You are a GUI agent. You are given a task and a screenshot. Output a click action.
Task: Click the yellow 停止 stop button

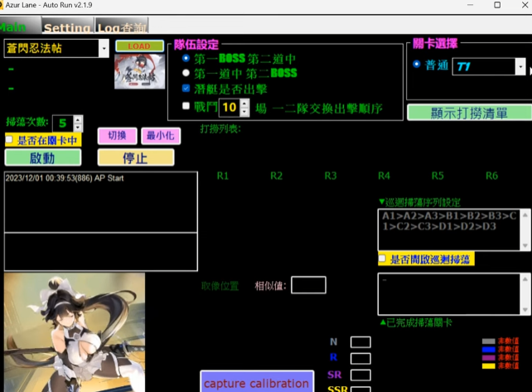coord(136,157)
